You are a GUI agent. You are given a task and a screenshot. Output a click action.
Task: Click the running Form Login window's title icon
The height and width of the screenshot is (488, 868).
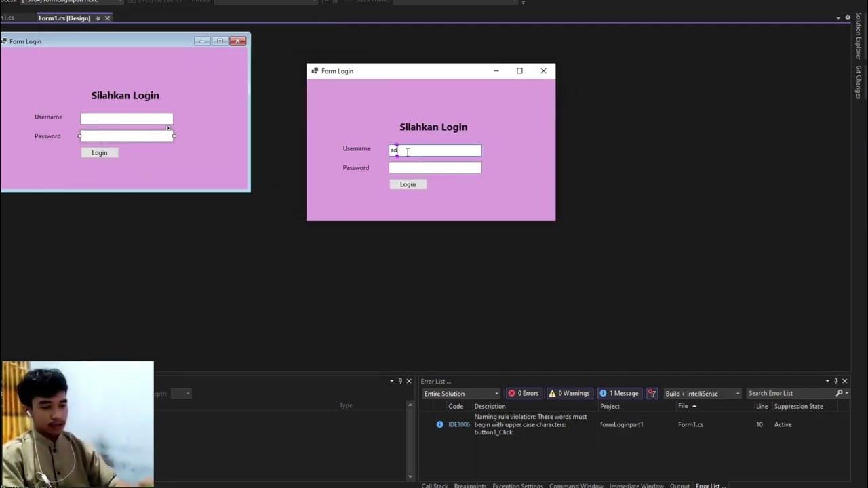315,70
